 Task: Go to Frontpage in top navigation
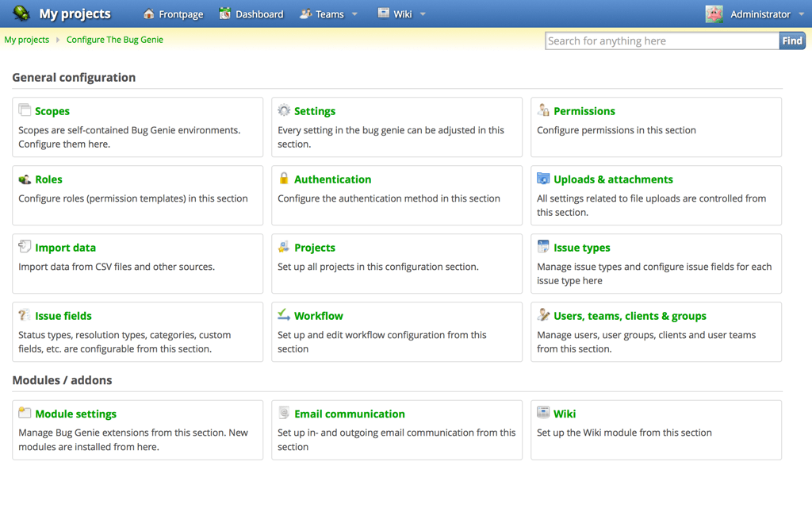(x=173, y=14)
